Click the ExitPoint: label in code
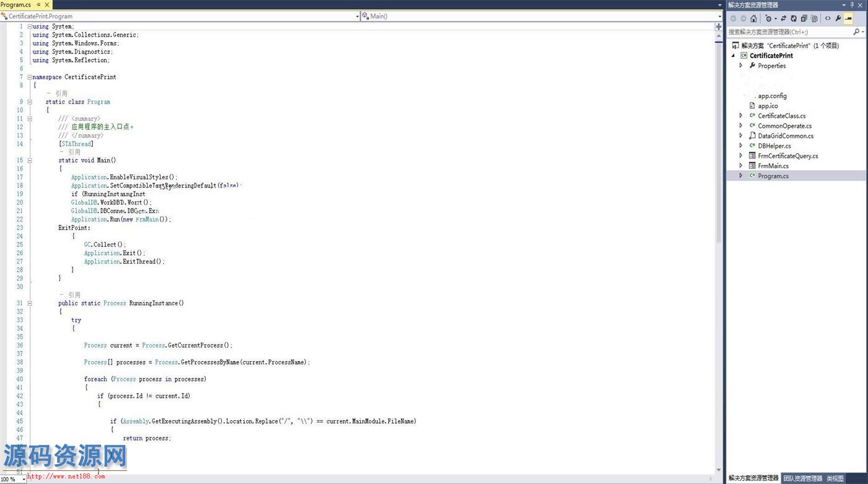Screen dimensions: 868x484 74,228
